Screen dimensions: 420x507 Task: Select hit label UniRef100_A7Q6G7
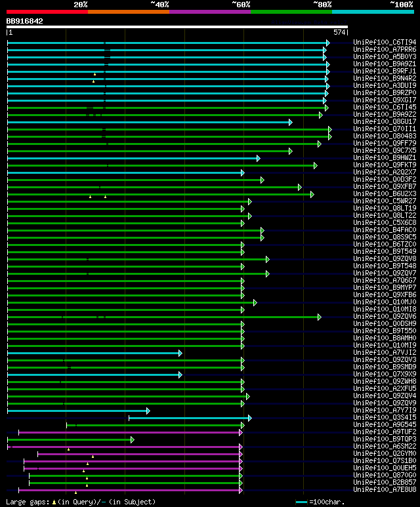[x=385, y=280]
